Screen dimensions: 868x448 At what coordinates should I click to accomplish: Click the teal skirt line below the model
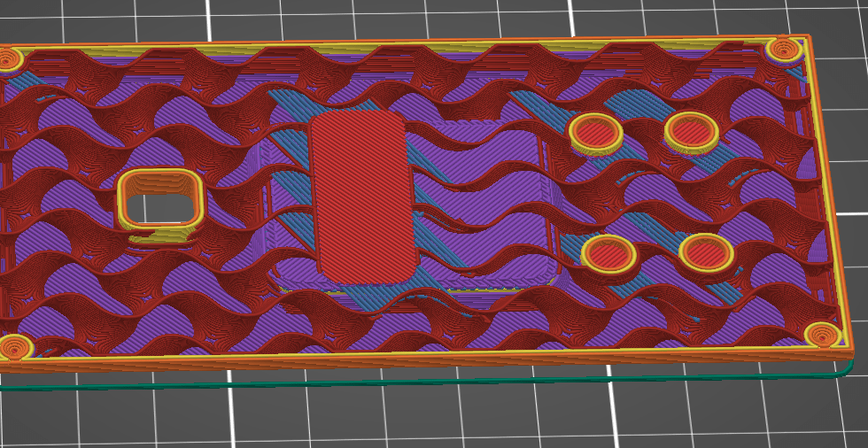[x=443, y=382]
